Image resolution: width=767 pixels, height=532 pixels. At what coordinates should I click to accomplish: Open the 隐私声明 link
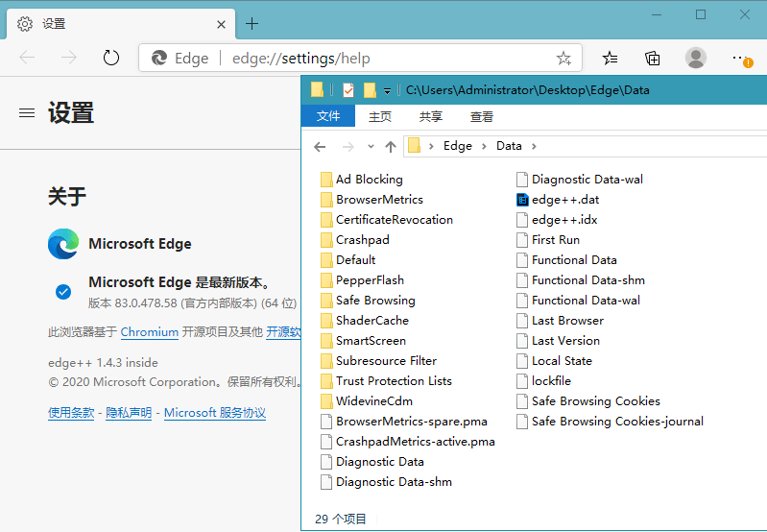pyautogui.click(x=129, y=413)
